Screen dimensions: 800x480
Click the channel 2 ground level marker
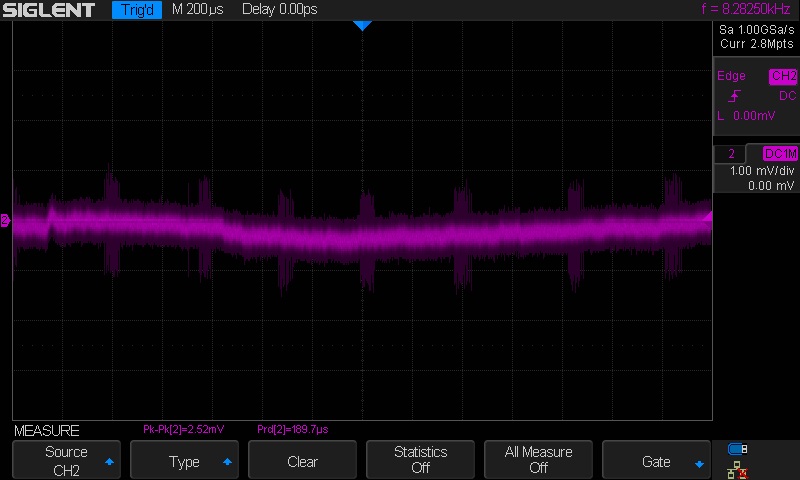coord(6,220)
